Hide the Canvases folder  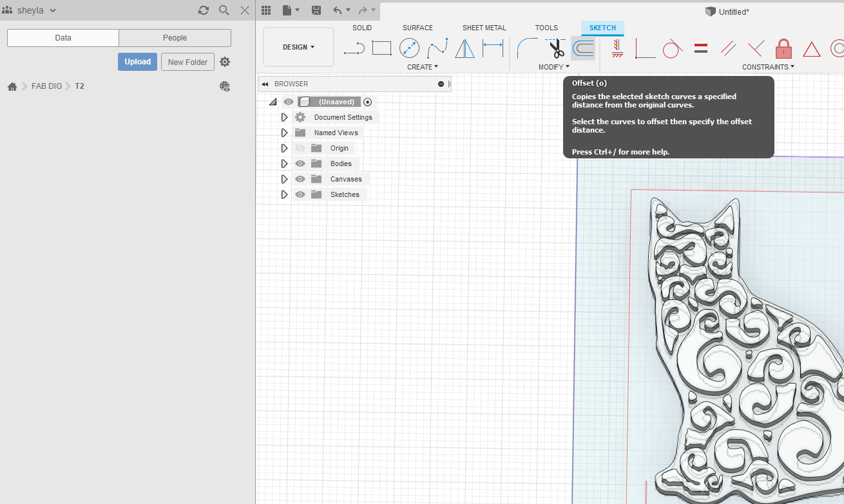(x=300, y=179)
